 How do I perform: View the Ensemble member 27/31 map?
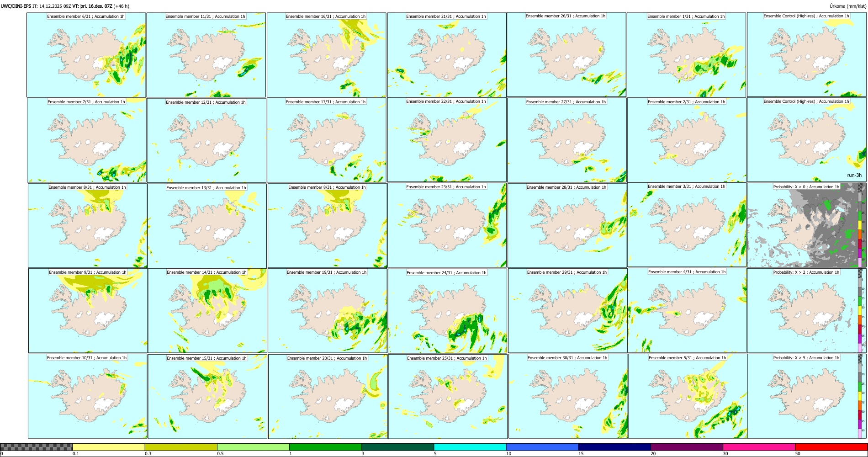(566, 140)
